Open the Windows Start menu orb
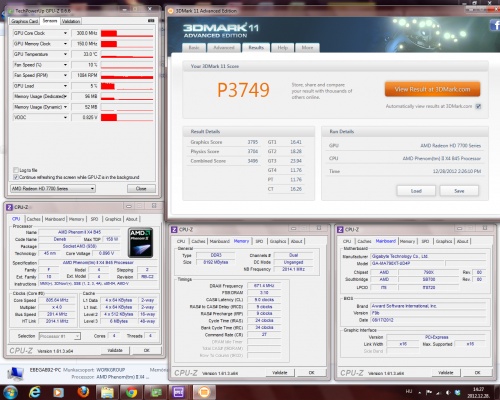 [x=10, y=392]
